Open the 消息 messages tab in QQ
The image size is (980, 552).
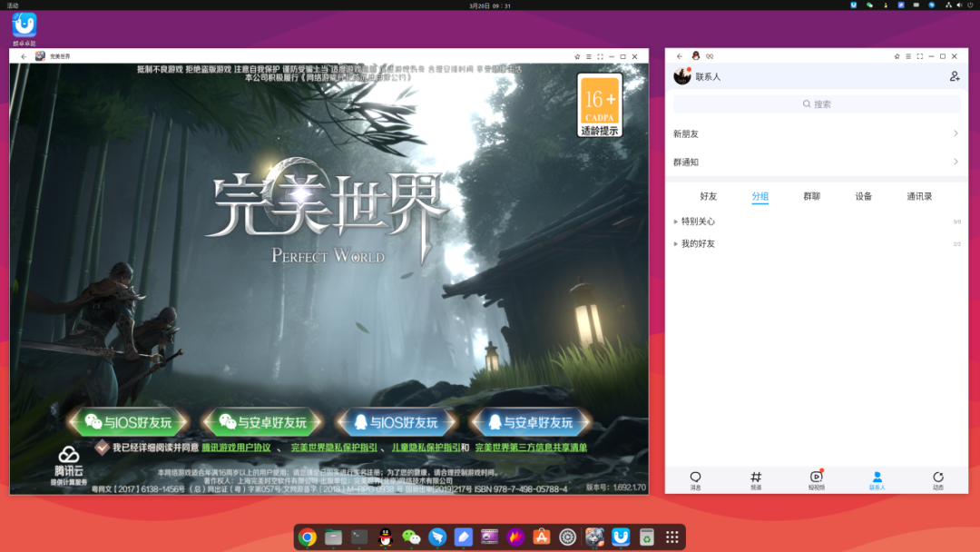coord(695,480)
